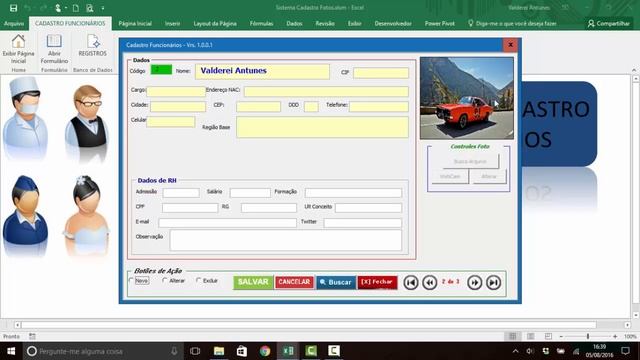The height and width of the screenshot is (360, 640).
Task: Open the Desenvolvedor ribbon tab
Action: click(x=393, y=24)
